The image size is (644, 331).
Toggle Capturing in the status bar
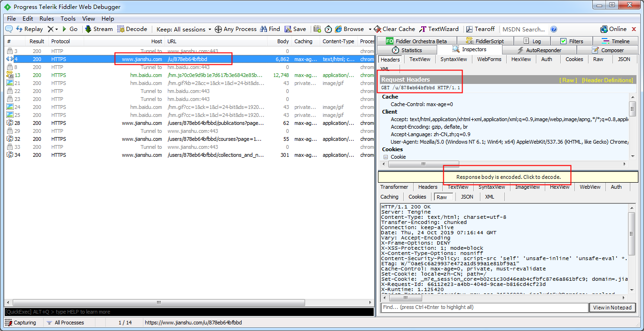[21, 323]
